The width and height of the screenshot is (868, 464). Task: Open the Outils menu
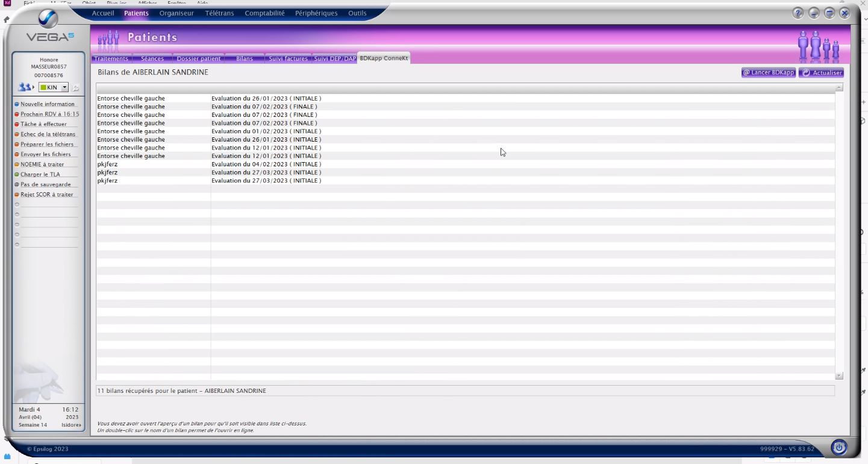tap(357, 13)
